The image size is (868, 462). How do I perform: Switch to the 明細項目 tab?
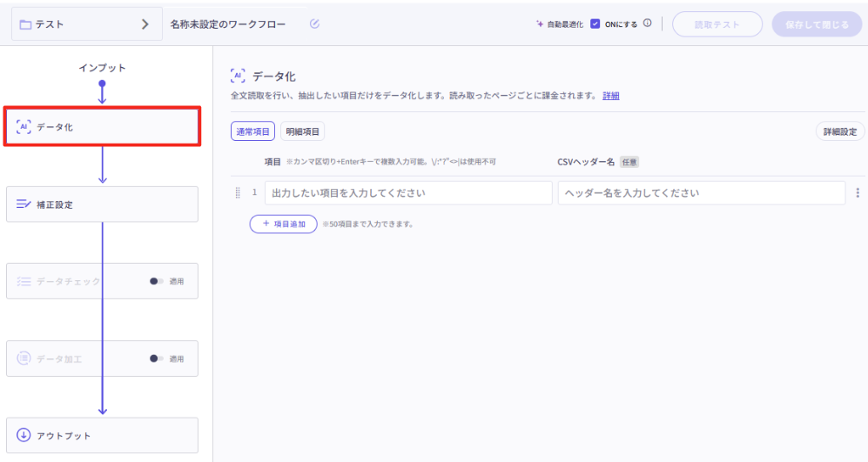point(302,132)
